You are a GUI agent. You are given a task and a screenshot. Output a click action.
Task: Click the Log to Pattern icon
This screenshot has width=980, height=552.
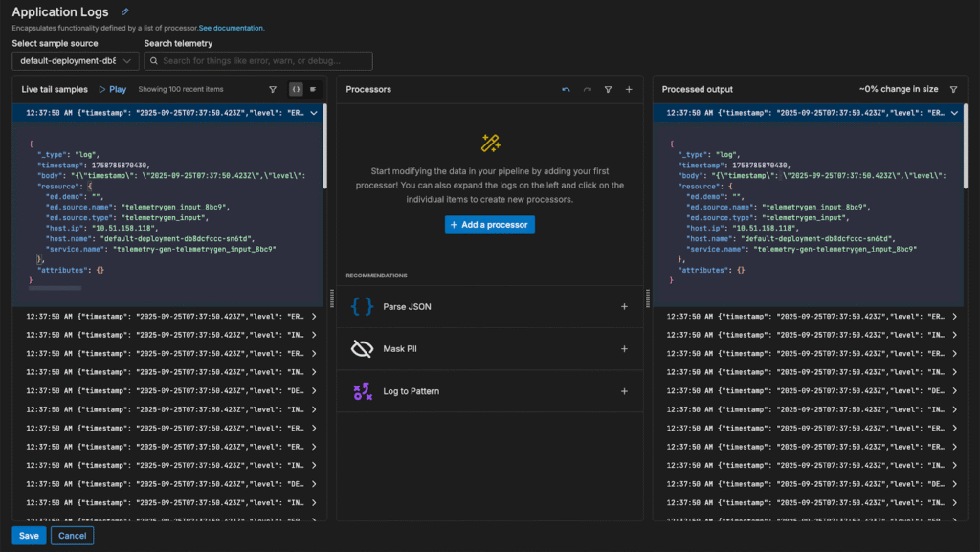[362, 391]
